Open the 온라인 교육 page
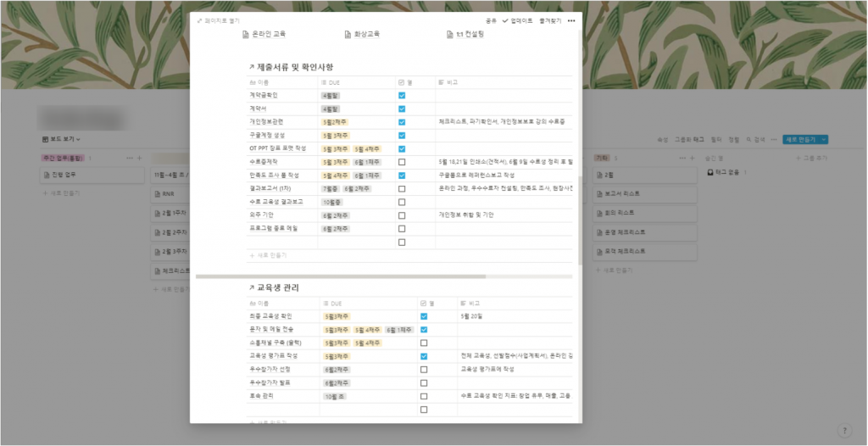868x446 pixels. (x=264, y=34)
